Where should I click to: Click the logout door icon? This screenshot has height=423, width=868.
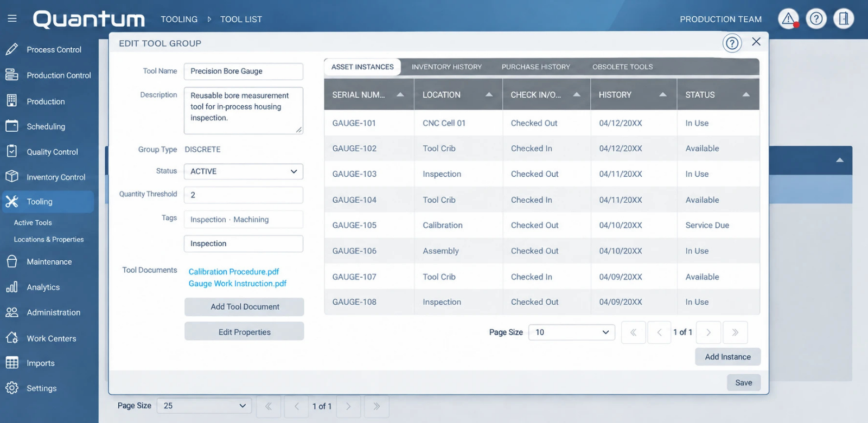pyautogui.click(x=844, y=19)
